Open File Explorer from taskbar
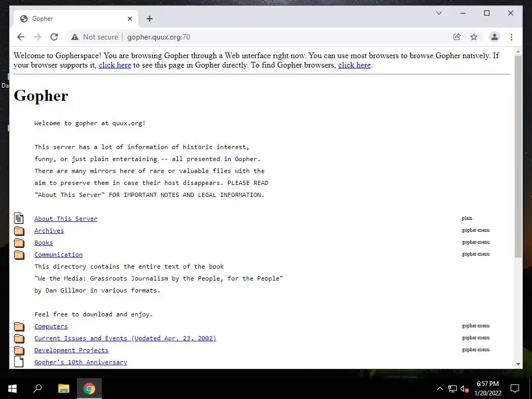This screenshot has height=399, width=532. point(63,389)
